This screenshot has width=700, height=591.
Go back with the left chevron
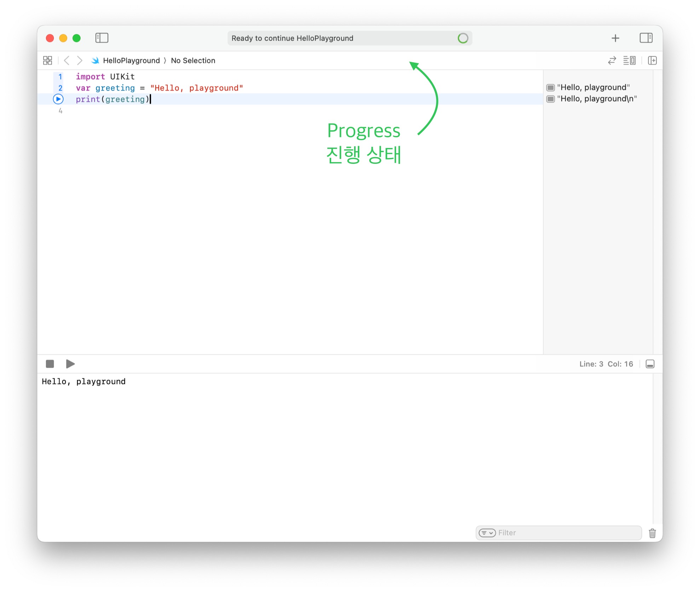[x=66, y=61]
